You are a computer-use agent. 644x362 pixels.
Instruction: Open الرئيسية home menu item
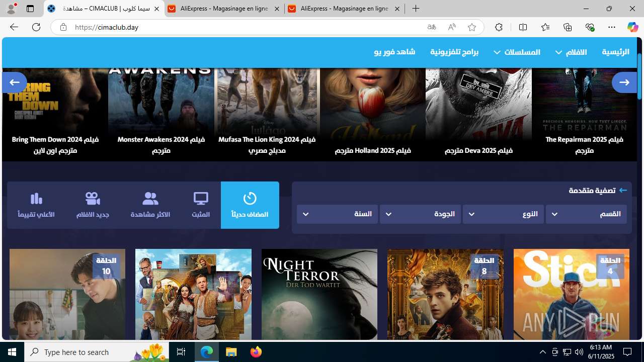tap(615, 52)
